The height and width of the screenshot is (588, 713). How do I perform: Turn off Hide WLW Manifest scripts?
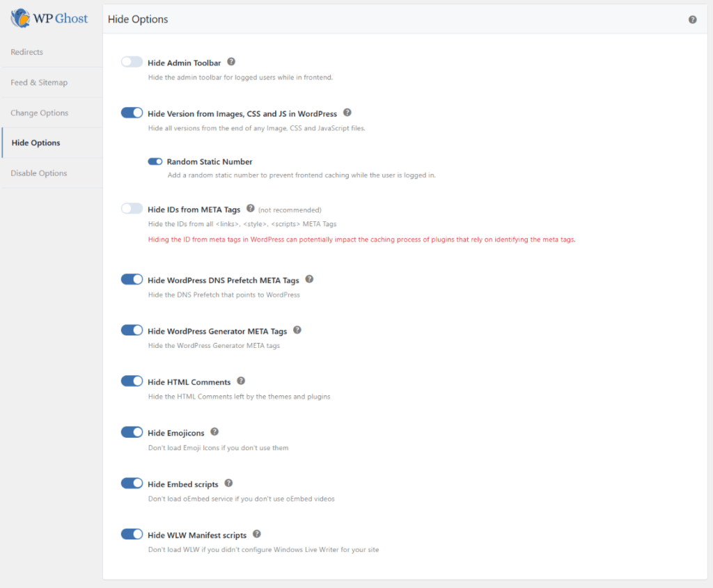click(132, 534)
